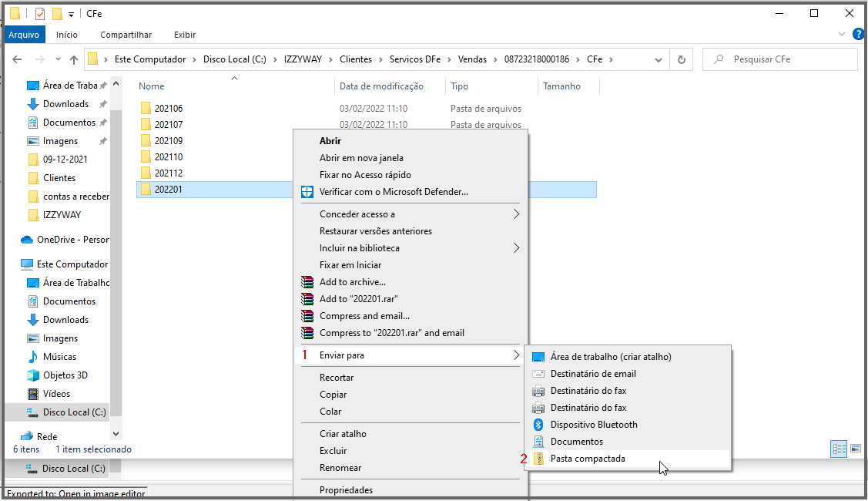Switch to details view layout
The height and width of the screenshot is (501, 868).
click(x=839, y=449)
